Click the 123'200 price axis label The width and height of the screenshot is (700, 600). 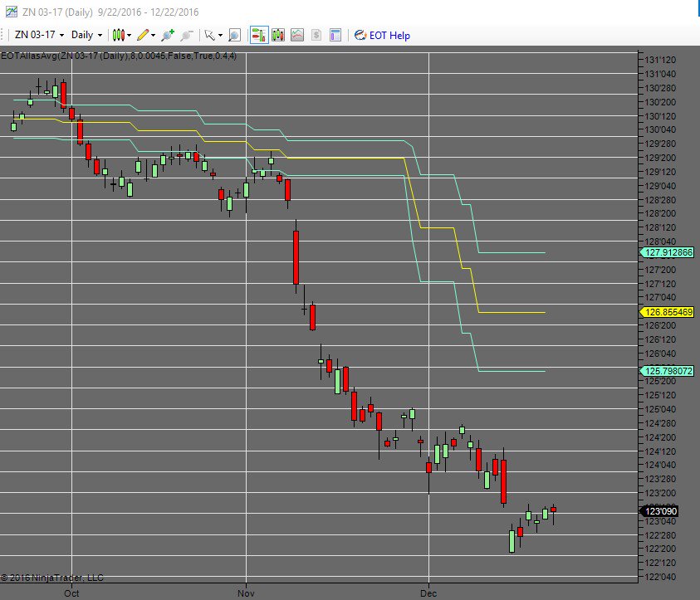point(660,493)
